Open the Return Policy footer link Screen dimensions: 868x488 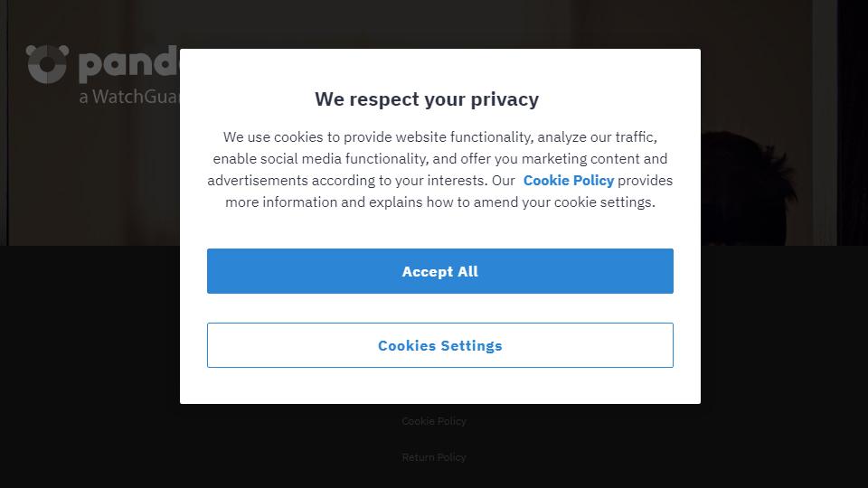pos(434,457)
